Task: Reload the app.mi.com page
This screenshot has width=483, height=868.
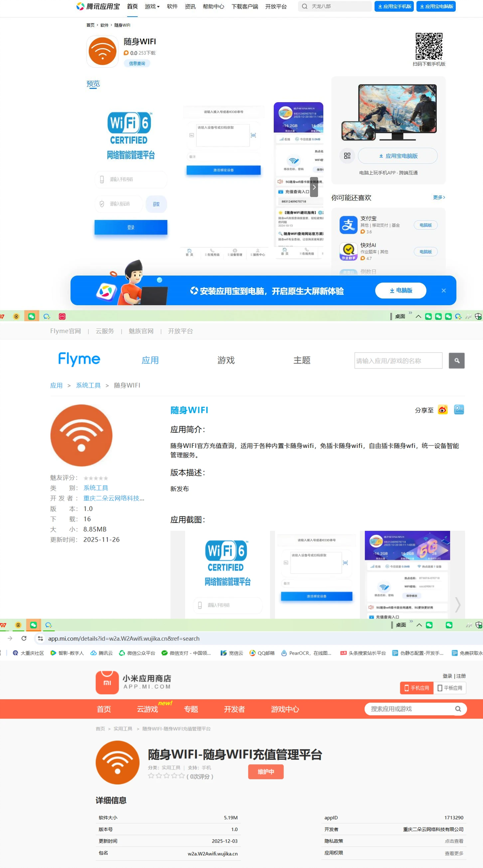Action: [24, 638]
